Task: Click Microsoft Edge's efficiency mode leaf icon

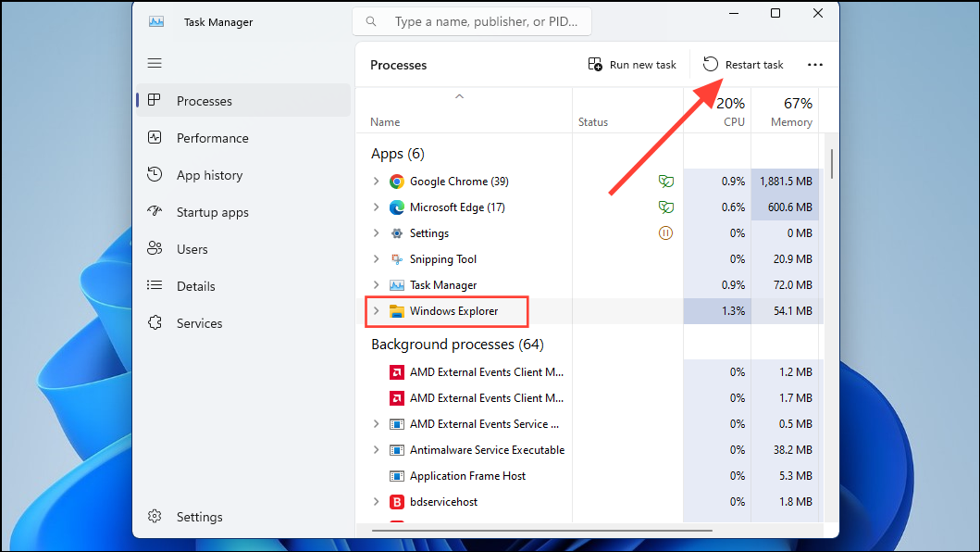Action: 665,207
